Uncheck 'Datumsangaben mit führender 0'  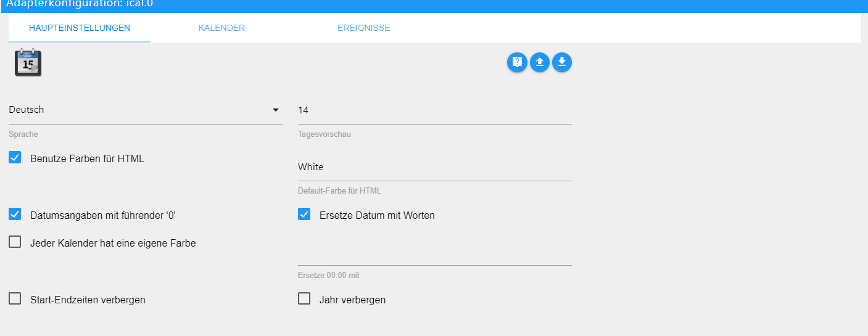click(x=15, y=215)
